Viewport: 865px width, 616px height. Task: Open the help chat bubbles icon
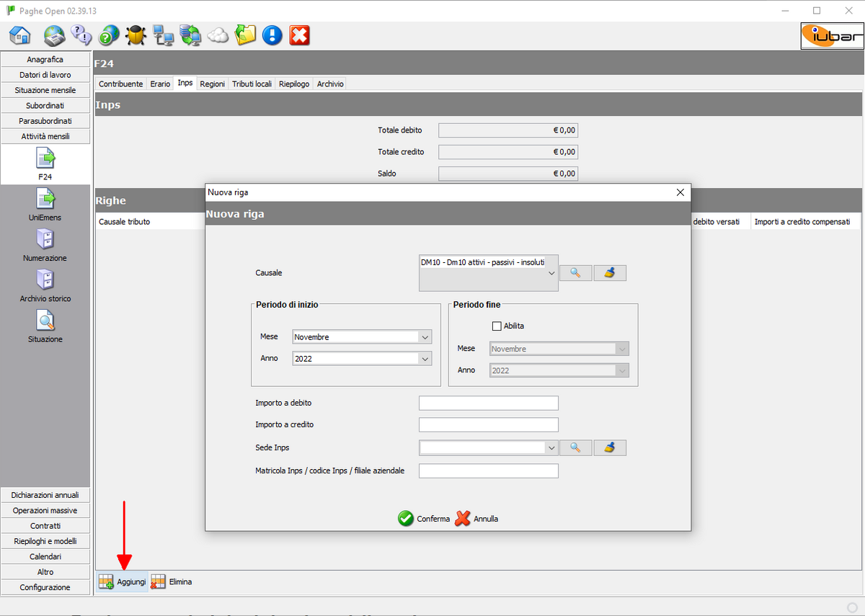tap(81, 35)
